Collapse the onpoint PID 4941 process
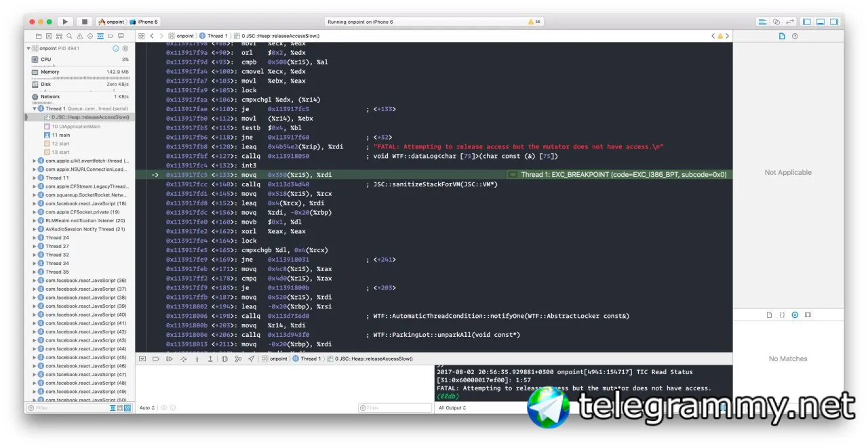This screenshot has width=868, height=448. click(x=28, y=48)
